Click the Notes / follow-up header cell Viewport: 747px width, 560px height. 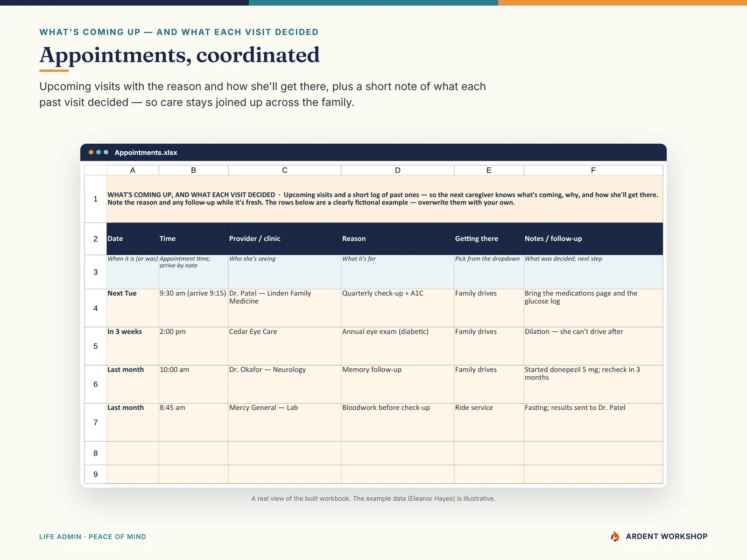(593, 238)
